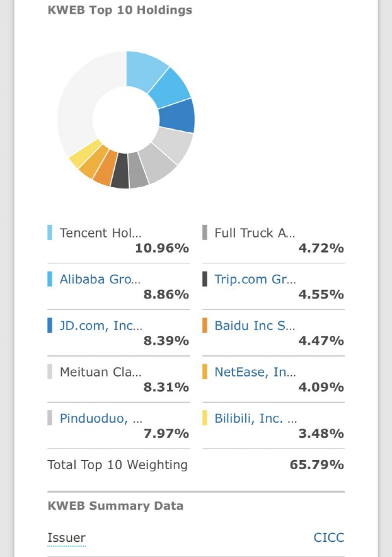Image resolution: width=392 pixels, height=557 pixels.
Task: Open the Pinduoduo holding link
Action: (x=101, y=418)
